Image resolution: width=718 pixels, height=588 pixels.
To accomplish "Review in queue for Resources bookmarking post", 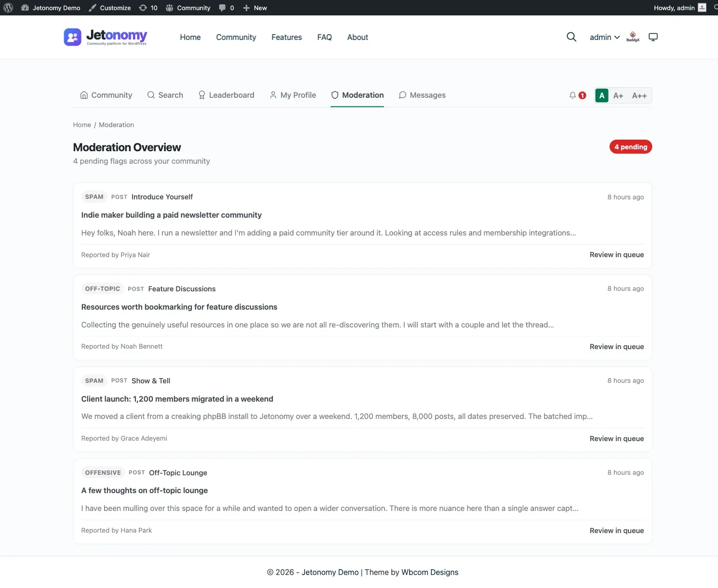I will point(617,347).
